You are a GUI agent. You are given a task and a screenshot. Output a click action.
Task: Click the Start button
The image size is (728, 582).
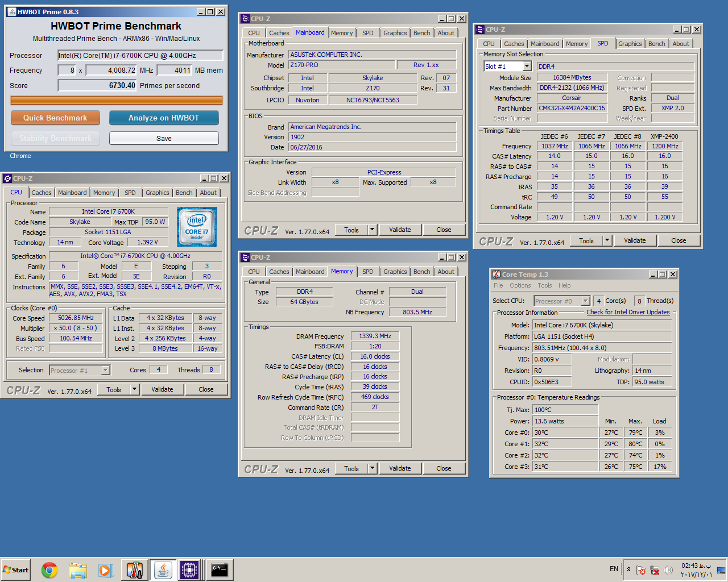point(16,569)
